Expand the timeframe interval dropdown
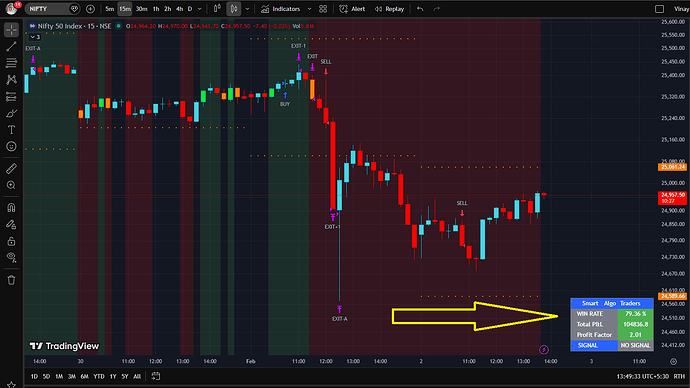This screenshot has width=690, height=388. [x=200, y=9]
